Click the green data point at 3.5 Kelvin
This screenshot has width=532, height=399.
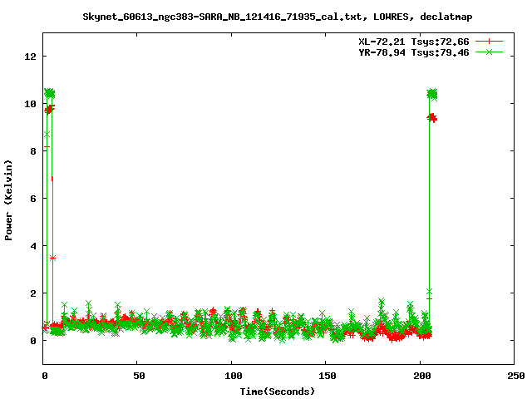click(52, 259)
